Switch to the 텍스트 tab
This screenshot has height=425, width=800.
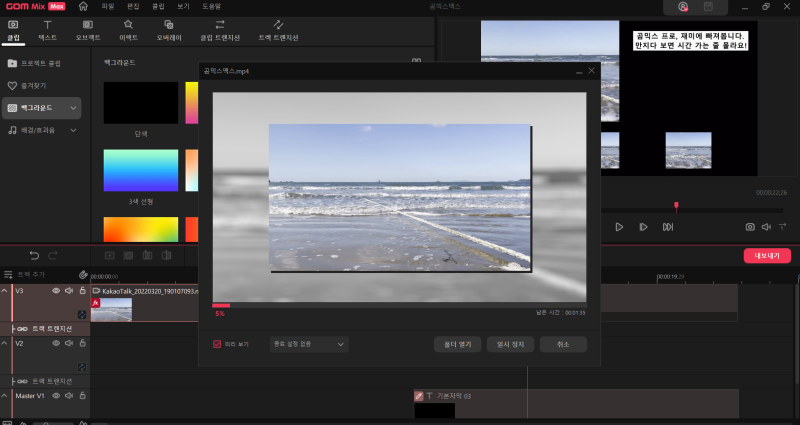click(x=47, y=31)
